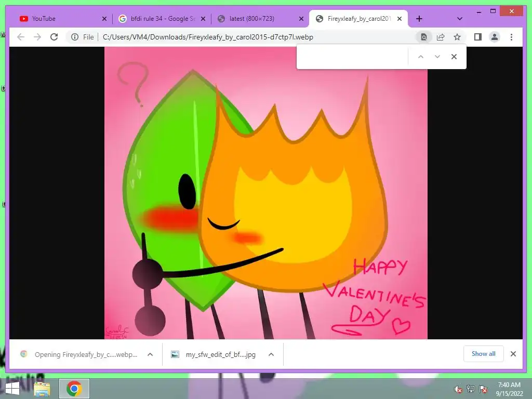The height and width of the screenshot is (399, 532).
Task: Open the bfdi rule 34 Google Search tab
Action: pos(162,19)
